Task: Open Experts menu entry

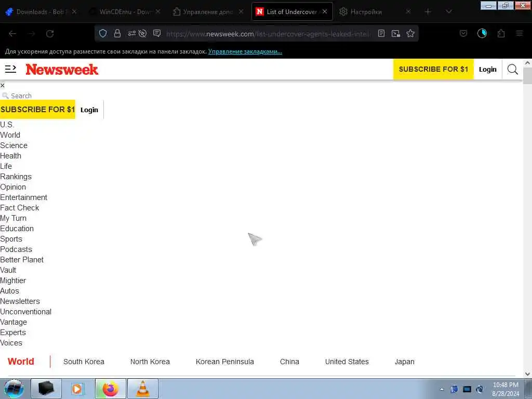Action: pyautogui.click(x=13, y=332)
